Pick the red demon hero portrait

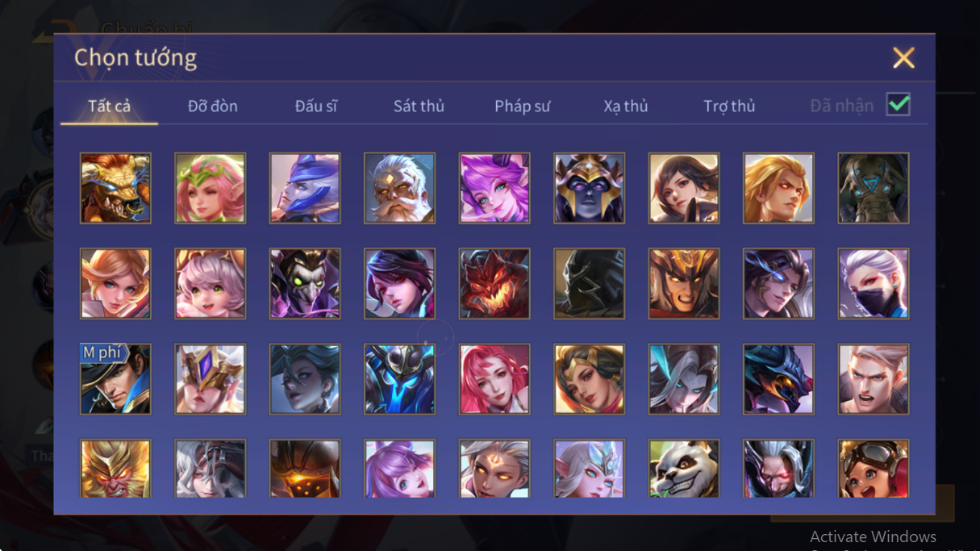pos(494,283)
